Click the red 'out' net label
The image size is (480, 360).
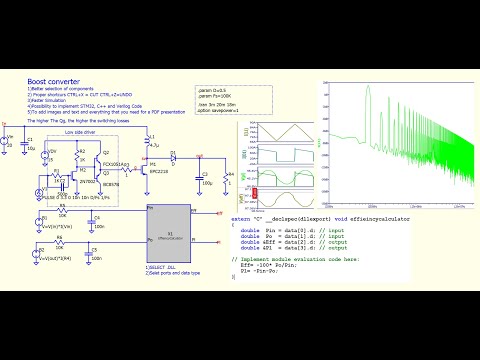tap(199, 156)
